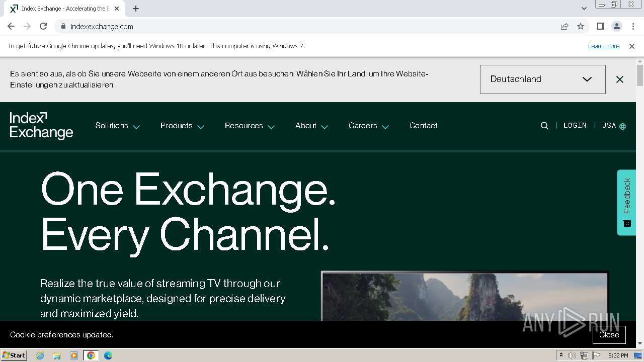
Task: Open the LOGIN link
Action: coord(575,126)
